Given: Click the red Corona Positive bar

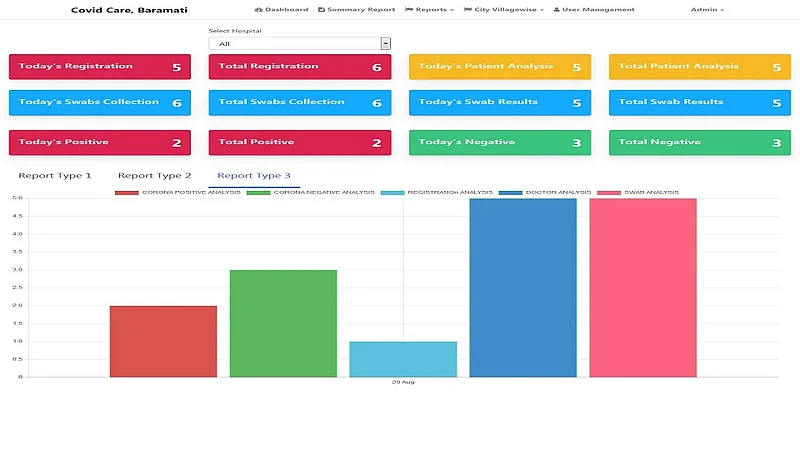Looking at the screenshot, I should (163, 341).
